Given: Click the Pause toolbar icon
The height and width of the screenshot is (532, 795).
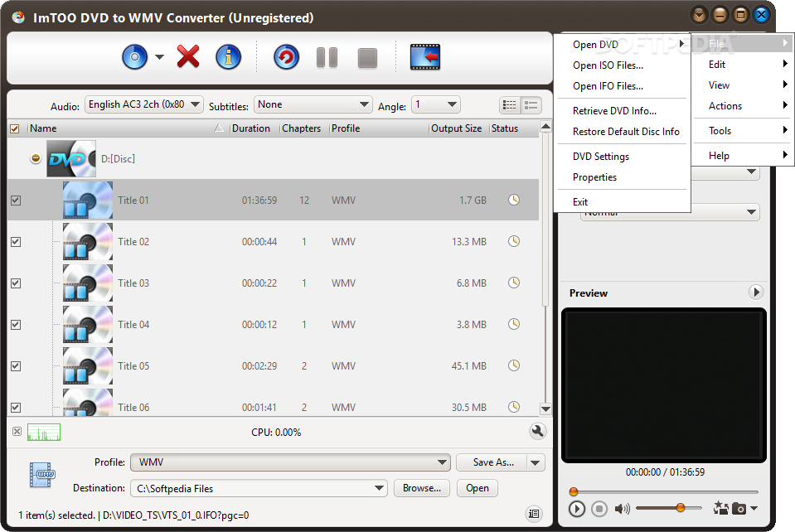Looking at the screenshot, I should (x=327, y=57).
